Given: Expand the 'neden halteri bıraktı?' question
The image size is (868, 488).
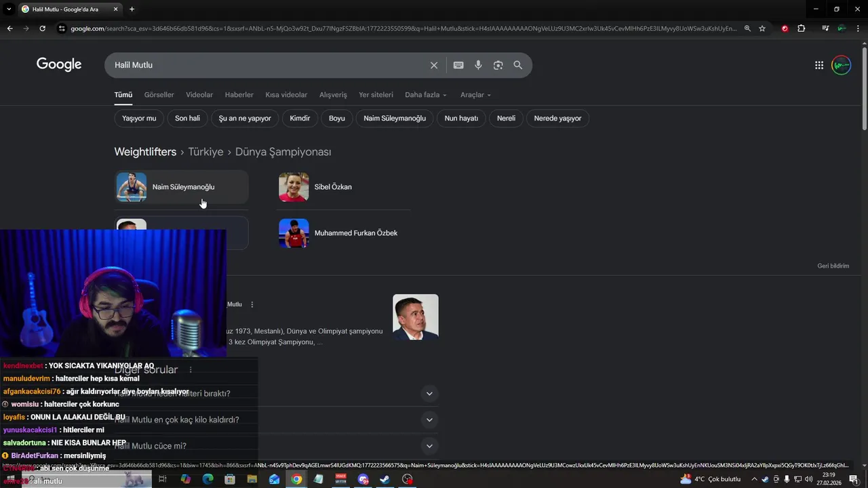Looking at the screenshot, I should point(429,394).
